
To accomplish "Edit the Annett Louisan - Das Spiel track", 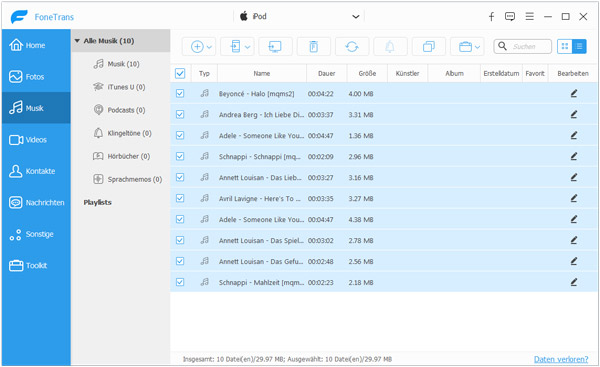I will (x=574, y=240).
